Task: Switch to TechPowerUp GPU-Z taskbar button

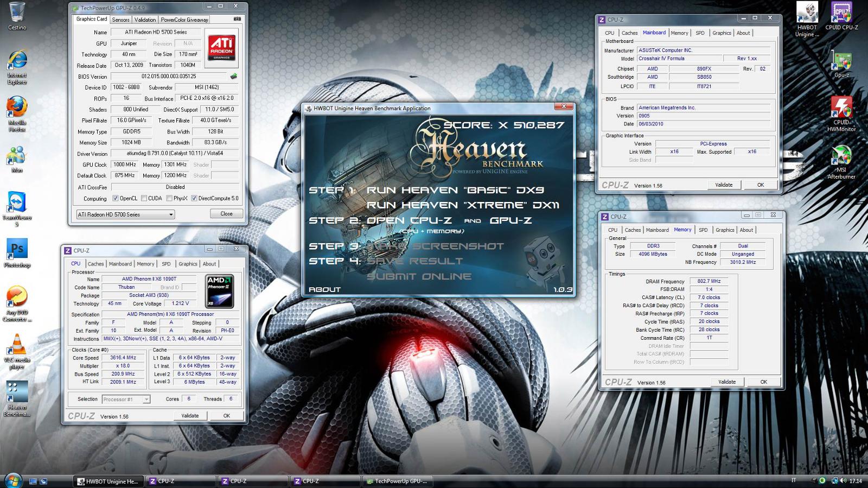Action: [397, 481]
